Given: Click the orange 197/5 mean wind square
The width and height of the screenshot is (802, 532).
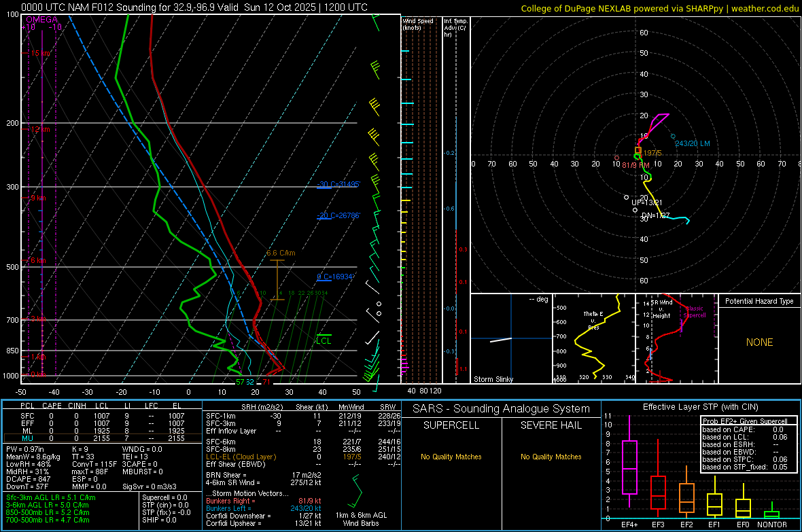Looking at the screenshot, I should 638,150.
